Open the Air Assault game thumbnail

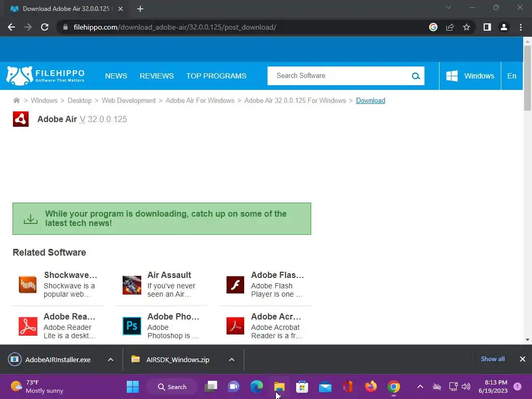click(x=131, y=285)
